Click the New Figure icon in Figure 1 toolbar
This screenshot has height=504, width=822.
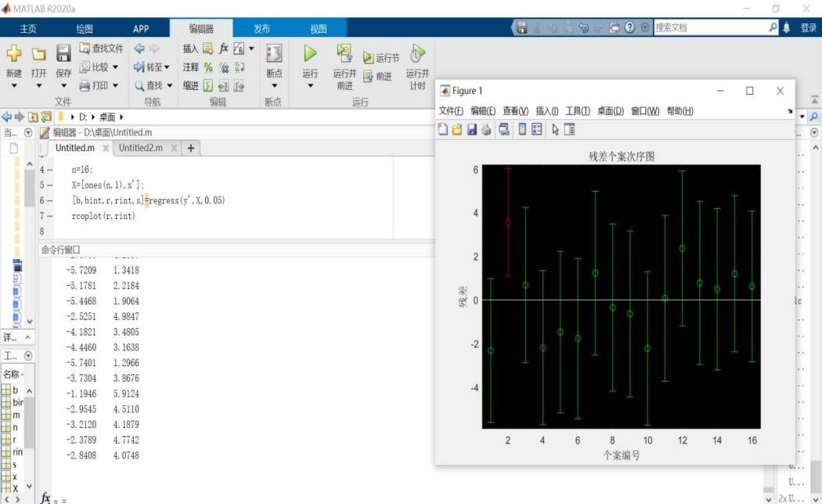tap(443, 129)
